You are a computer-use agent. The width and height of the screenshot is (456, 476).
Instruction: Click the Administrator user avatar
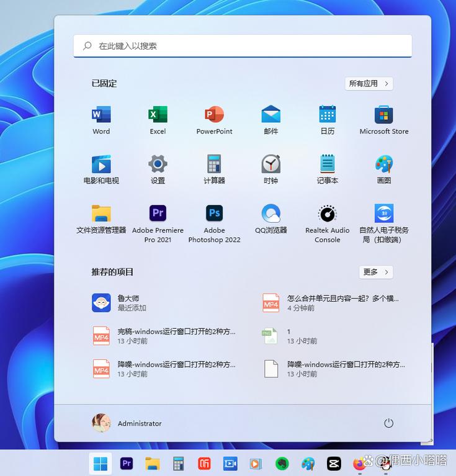[x=101, y=423]
